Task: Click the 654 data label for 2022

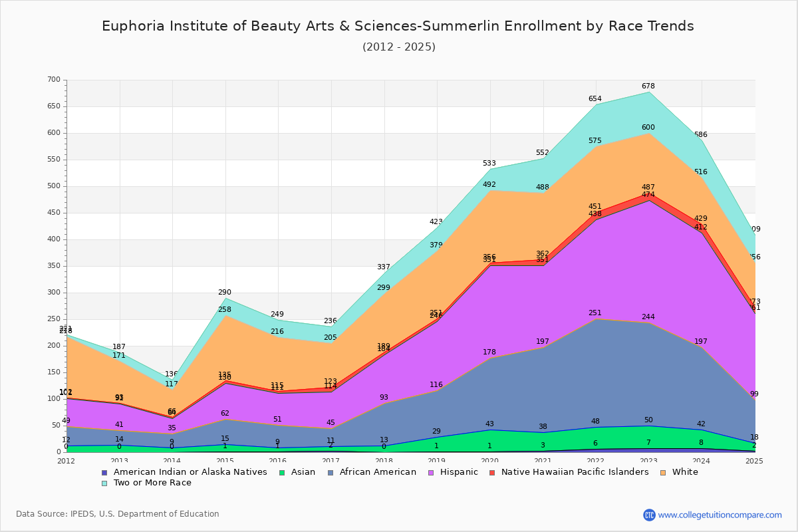Action: (x=595, y=99)
